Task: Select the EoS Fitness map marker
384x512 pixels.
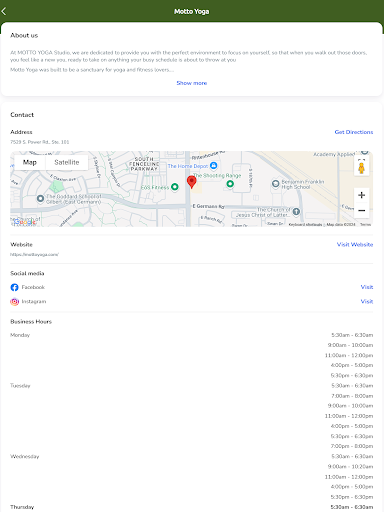Action: (x=175, y=187)
